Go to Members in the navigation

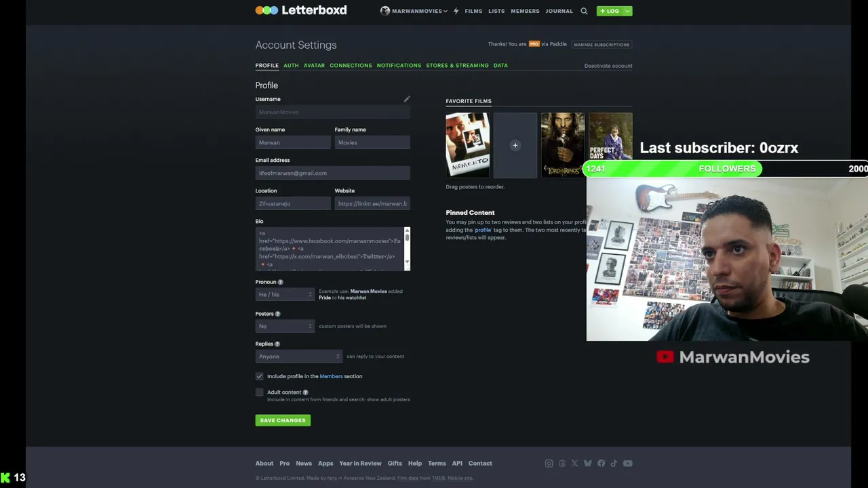(525, 11)
